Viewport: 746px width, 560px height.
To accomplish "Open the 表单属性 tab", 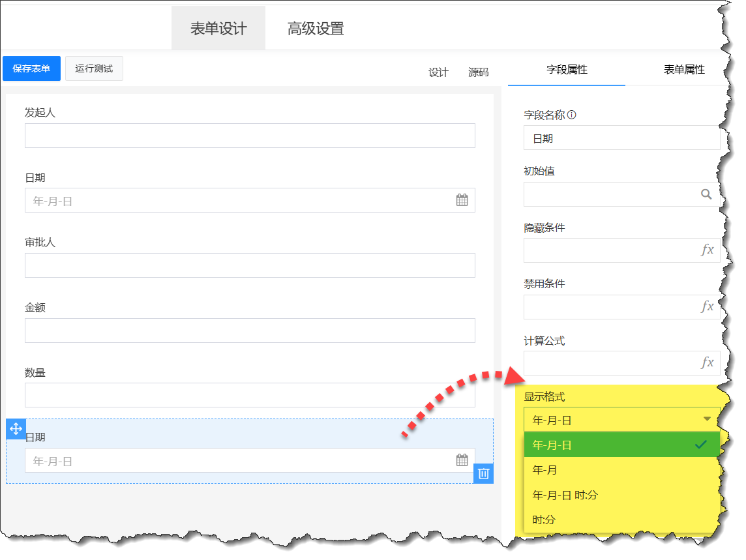I will pos(683,70).
